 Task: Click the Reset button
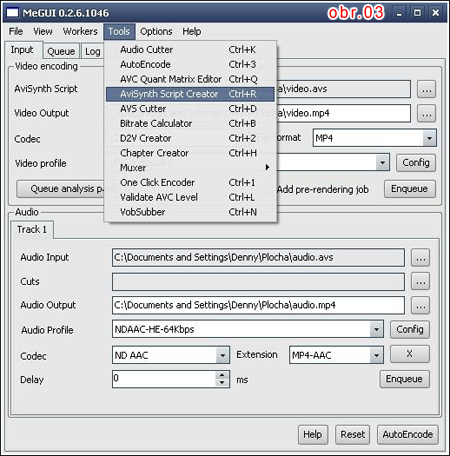tap(353, 435)
